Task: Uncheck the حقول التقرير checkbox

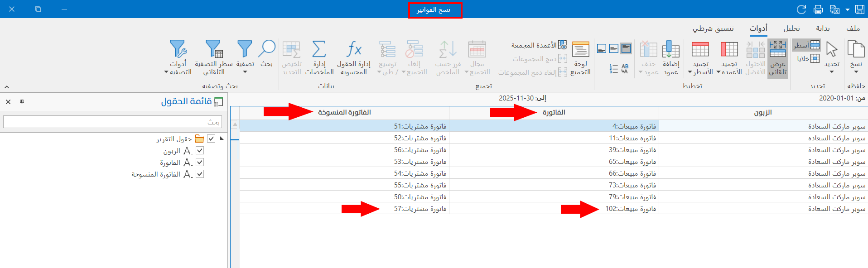Action: pos(211,139)
